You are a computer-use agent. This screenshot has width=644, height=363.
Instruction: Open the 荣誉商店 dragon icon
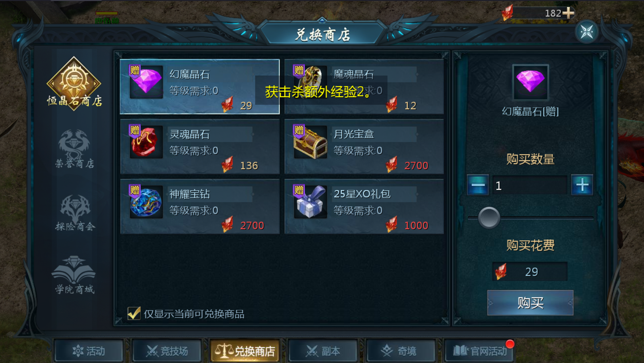pyautogui.click(x=74, y=148)
